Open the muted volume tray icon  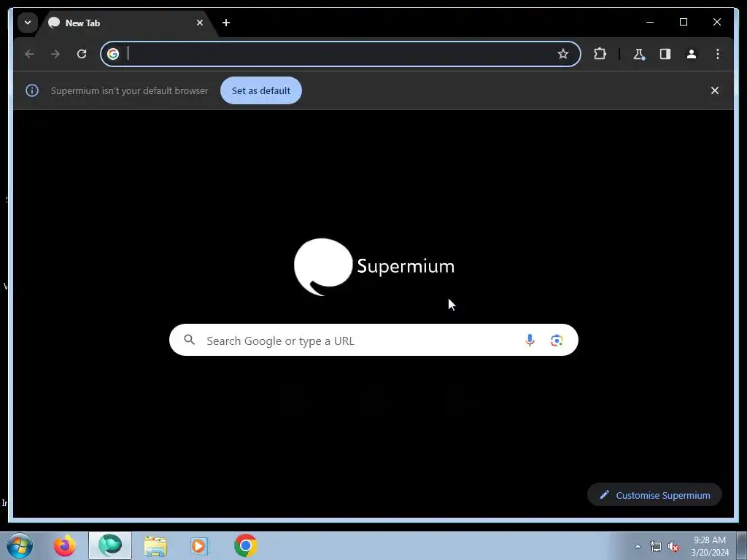[x=673, y=546]
